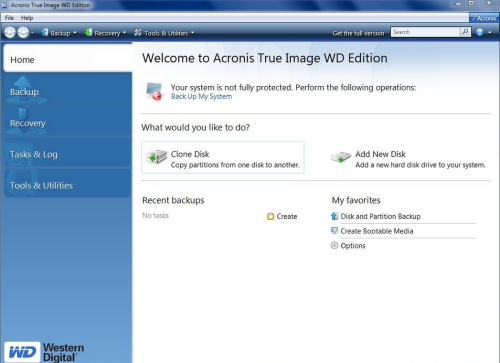Image resolution: width=500 pixels, height=363 pixels.
Task: Focus the Search input field
Action: pos(425,32)
